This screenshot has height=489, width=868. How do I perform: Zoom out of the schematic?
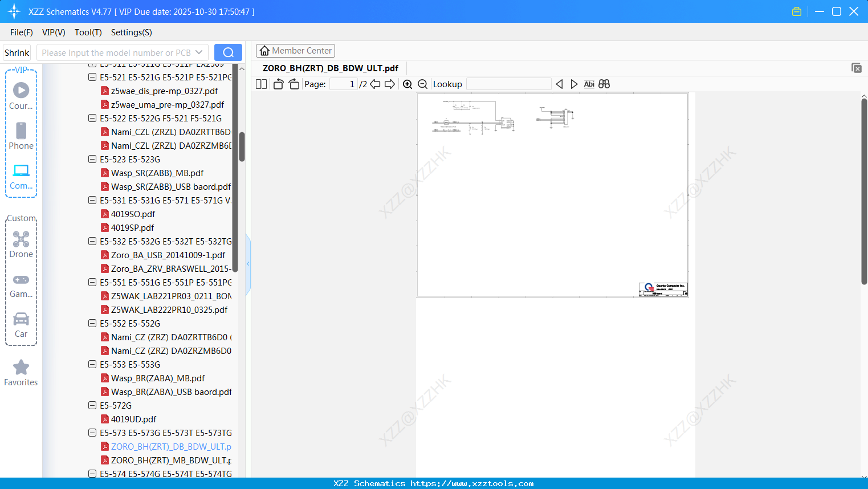point(423,84)
